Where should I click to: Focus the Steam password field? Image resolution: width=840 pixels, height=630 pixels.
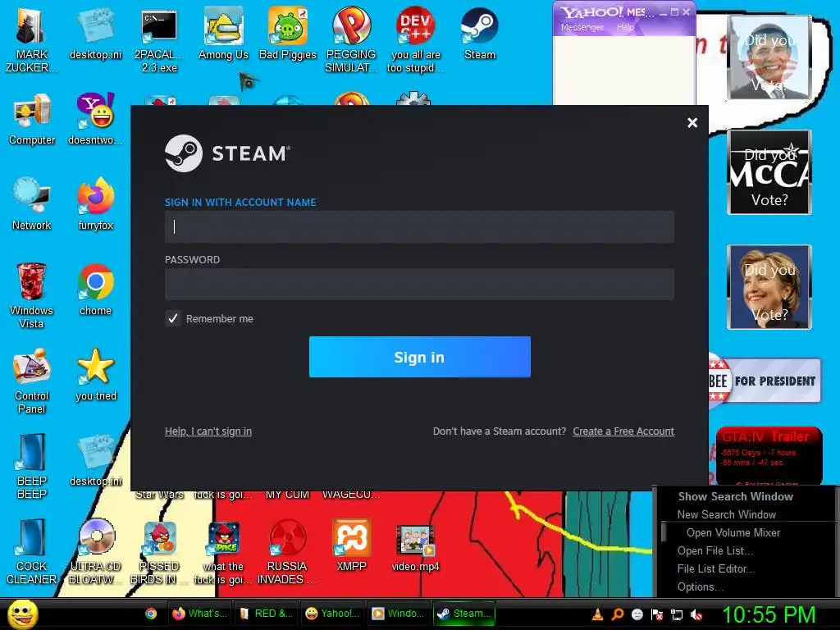pos(419,284)
